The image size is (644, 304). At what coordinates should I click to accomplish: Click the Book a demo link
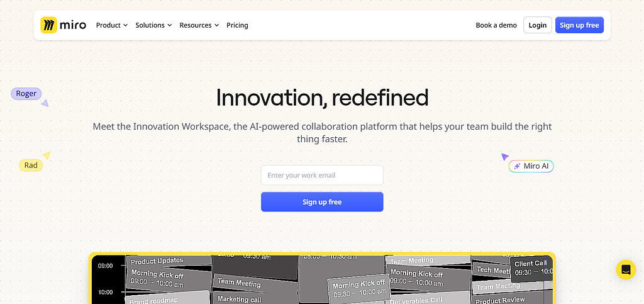click(496, 25)
